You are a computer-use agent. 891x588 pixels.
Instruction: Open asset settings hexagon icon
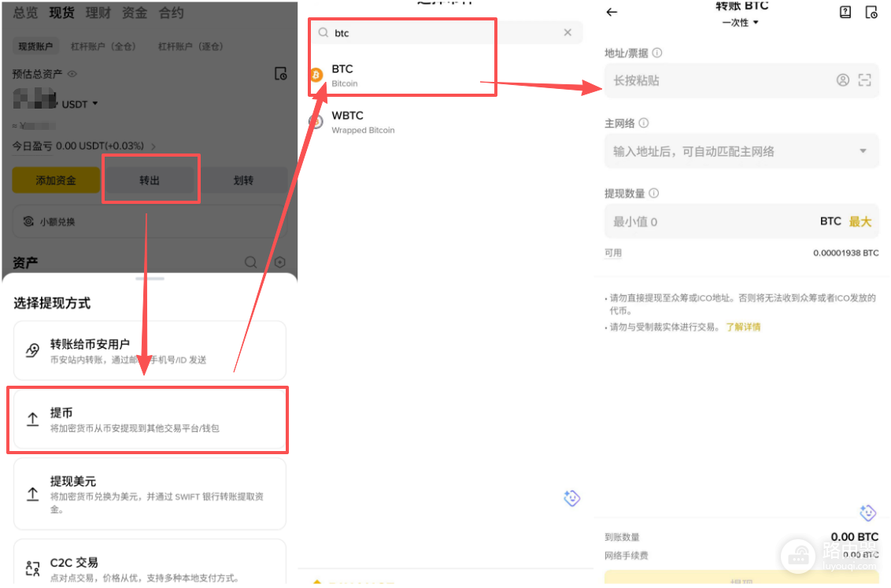[x=279, y=262]
